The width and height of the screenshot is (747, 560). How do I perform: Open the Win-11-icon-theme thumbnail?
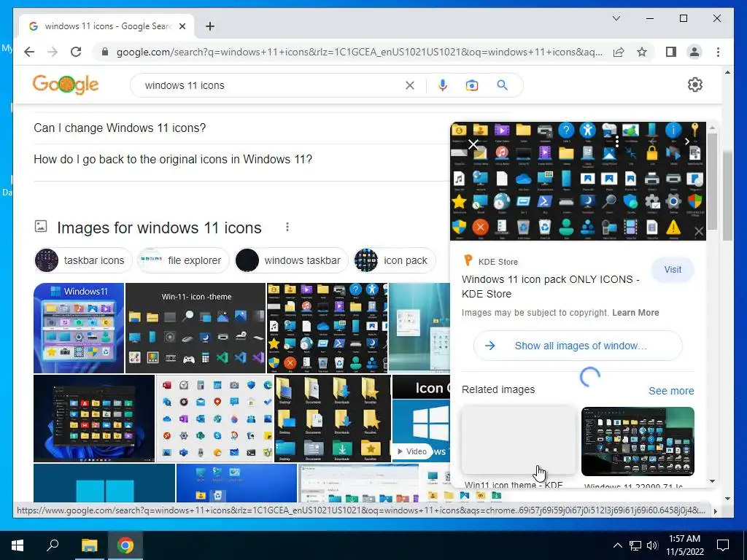click(196, 327)
